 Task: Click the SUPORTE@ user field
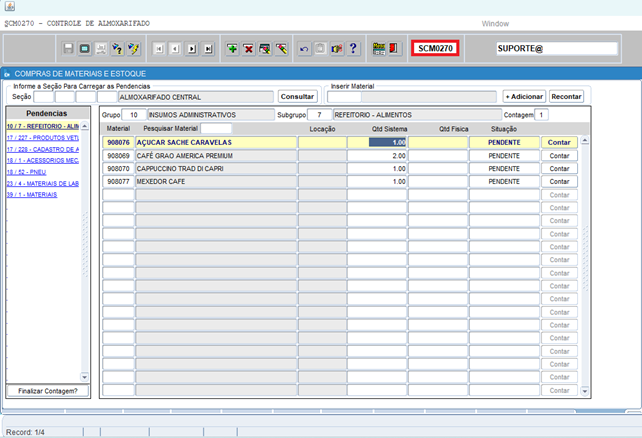point(557,48)
